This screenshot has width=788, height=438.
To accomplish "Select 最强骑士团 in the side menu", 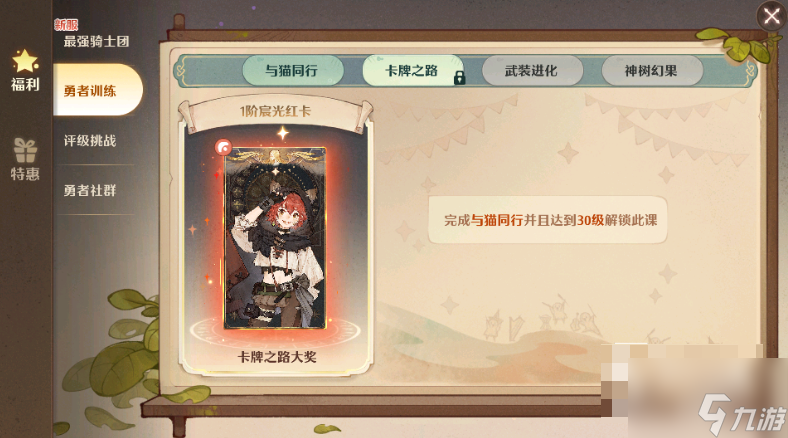I will click(x=96, y=41).
